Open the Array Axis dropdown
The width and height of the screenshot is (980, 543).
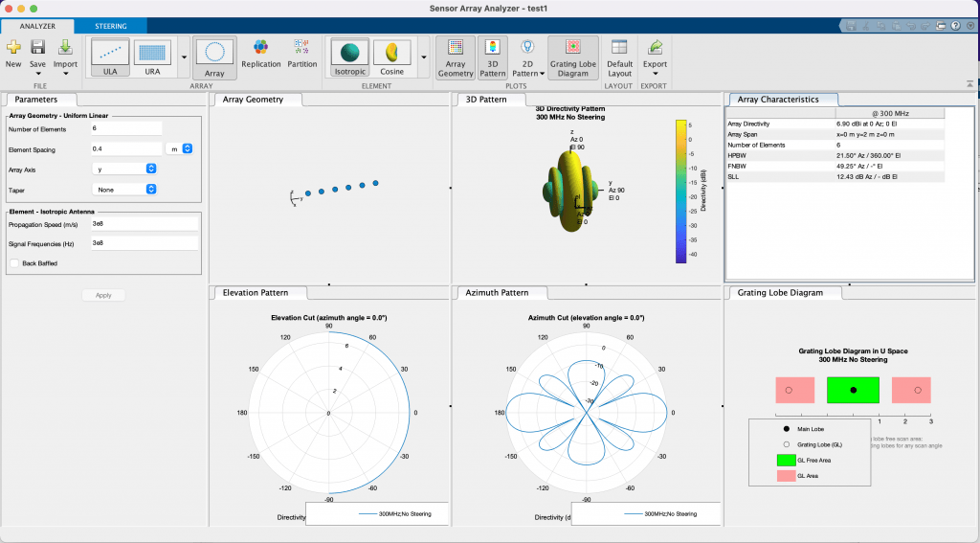pyautogui.click(x=124, y=169)
